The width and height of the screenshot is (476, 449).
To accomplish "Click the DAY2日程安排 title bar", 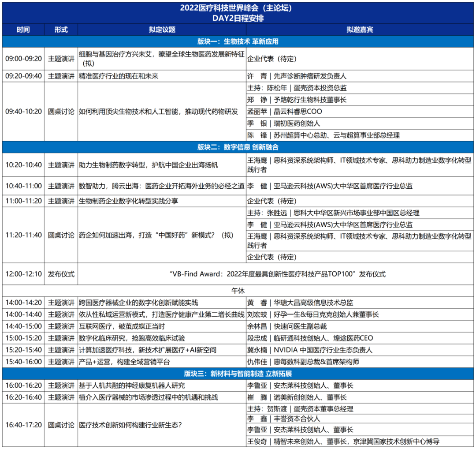I will (x=238, y=15).
